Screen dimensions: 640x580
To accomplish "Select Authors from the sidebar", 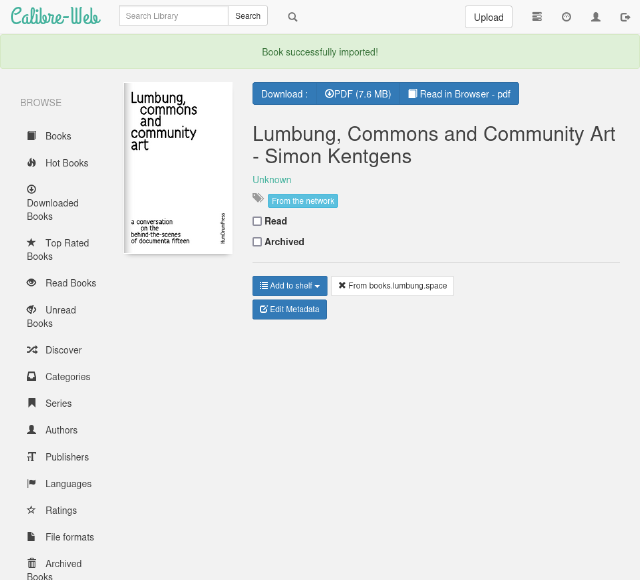I will click(x=61, y=430).
